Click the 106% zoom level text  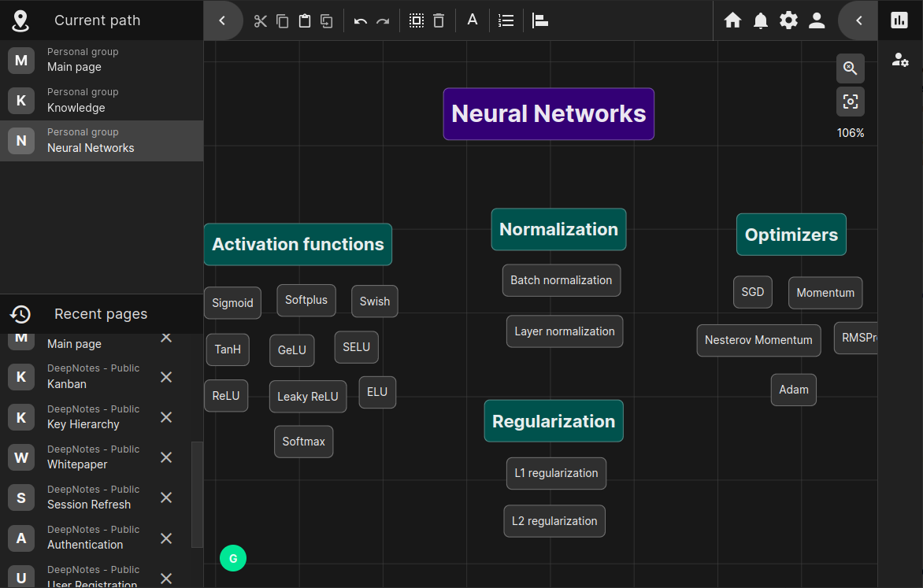(x=850, y=133)
